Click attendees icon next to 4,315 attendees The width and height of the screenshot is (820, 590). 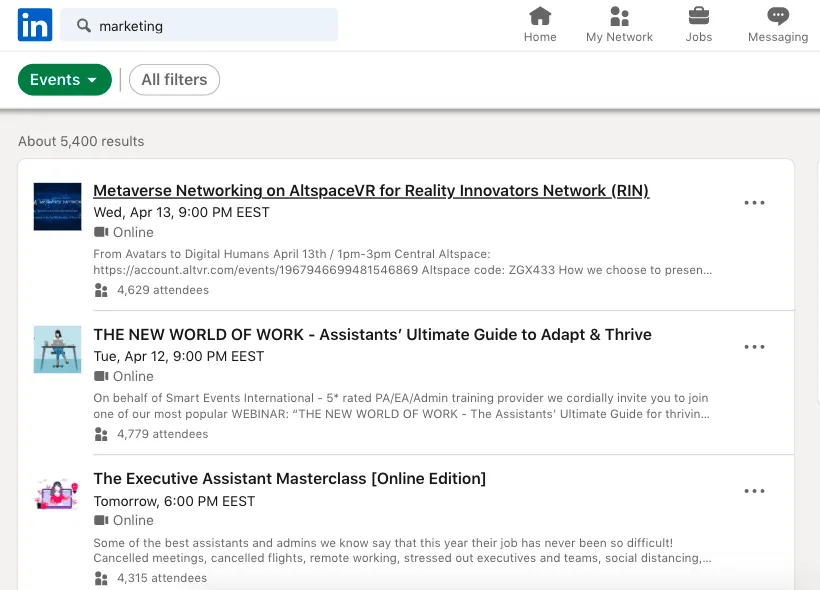coord(101,578)
